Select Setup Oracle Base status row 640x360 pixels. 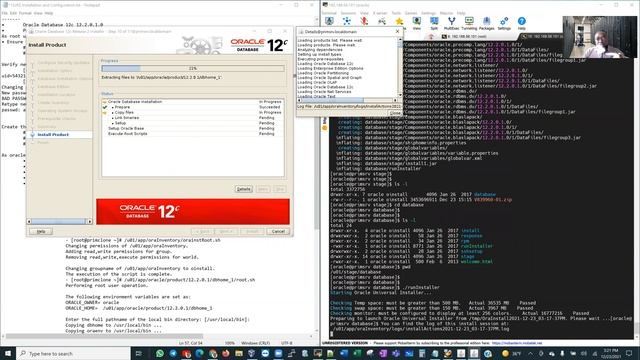tap(193, 128)
